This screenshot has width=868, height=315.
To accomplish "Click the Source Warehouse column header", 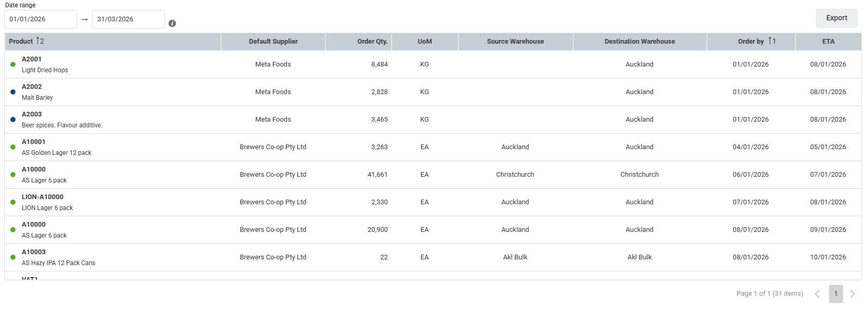I will coord(515,42).
